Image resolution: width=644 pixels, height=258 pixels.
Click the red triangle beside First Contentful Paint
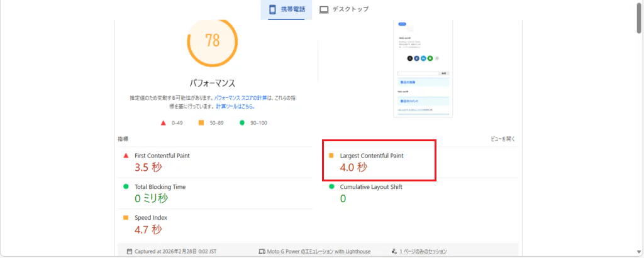coord(126,155)
